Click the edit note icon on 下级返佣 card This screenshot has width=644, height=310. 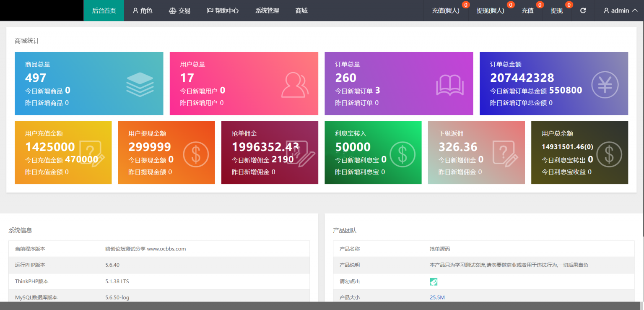pos(506,154)
